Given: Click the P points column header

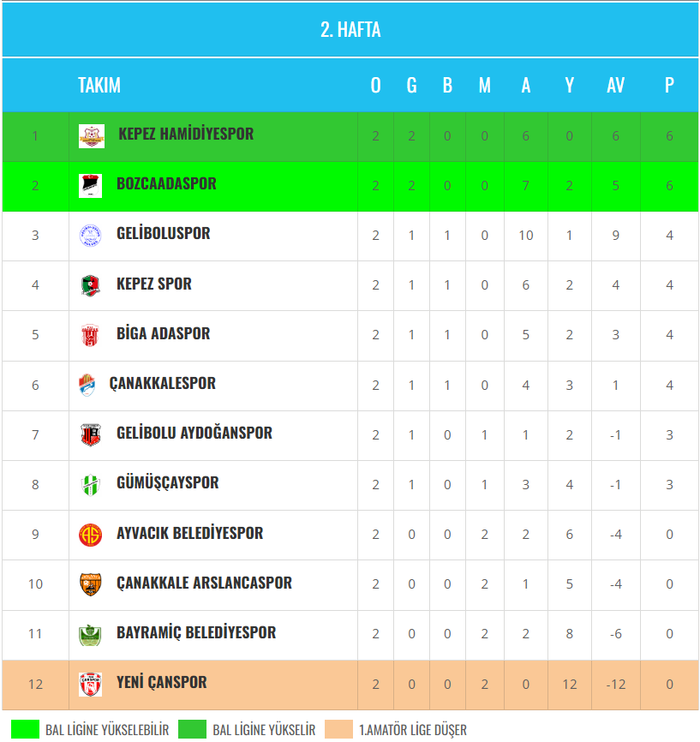Looking at the screenshot, I should coord(669,85).
